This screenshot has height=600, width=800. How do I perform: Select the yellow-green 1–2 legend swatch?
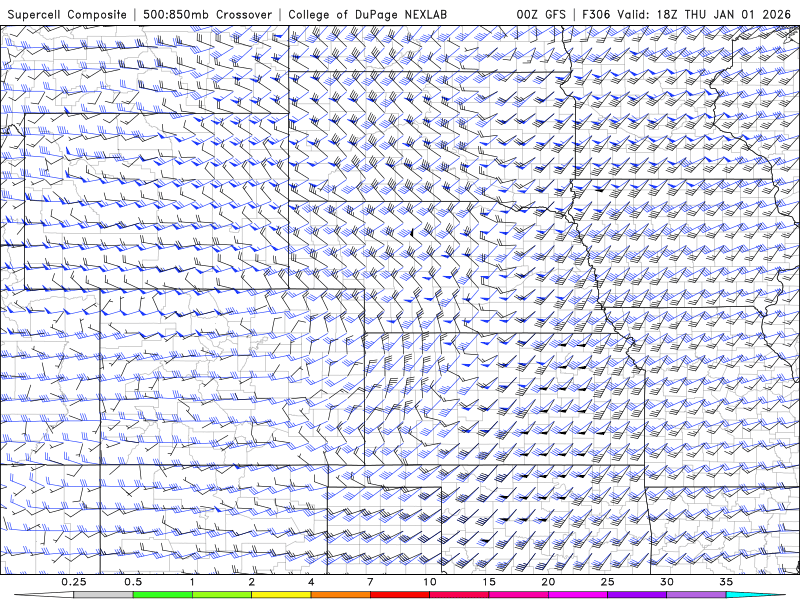(222, 595)
